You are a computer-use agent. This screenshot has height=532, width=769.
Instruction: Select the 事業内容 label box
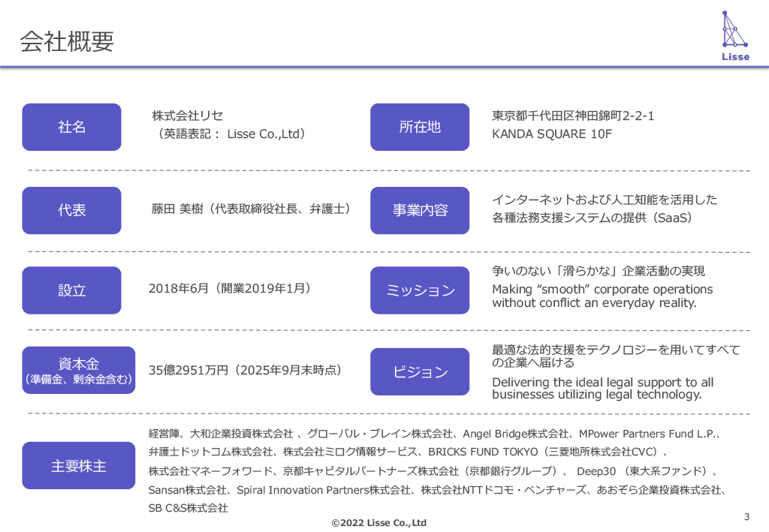coord(419,210)
